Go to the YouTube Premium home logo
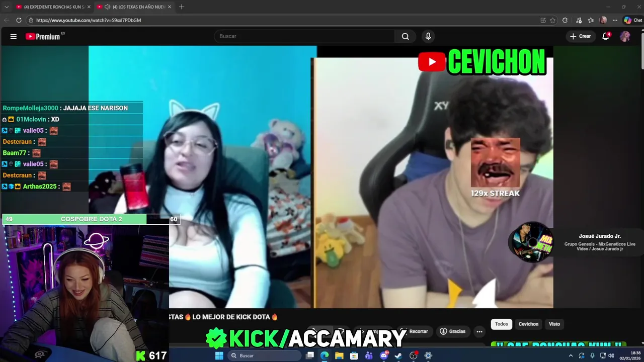 tap(43, 36)
